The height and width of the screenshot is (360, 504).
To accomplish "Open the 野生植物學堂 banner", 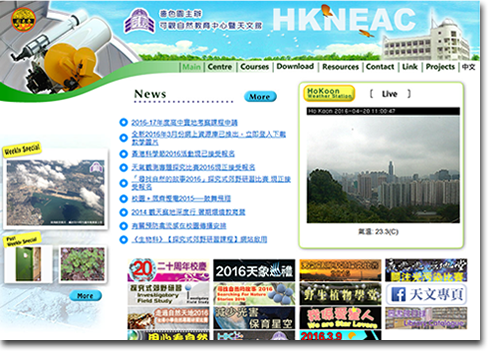I will tap(340, 294).
